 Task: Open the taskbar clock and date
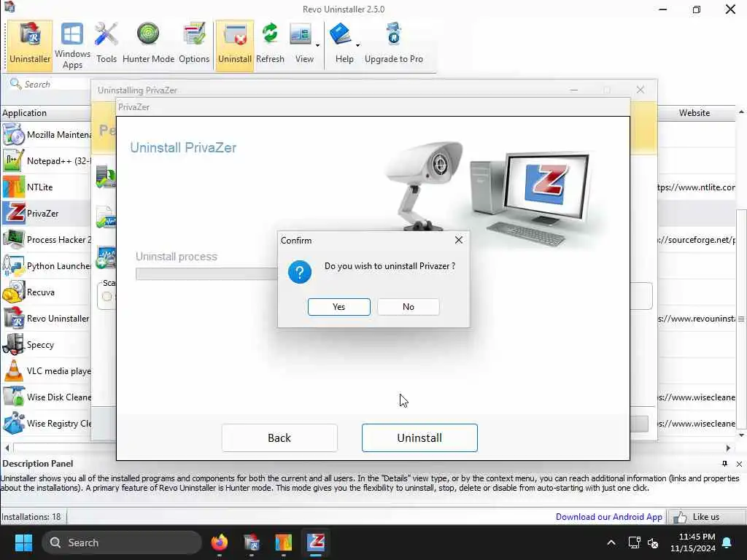(x=693, y=542)
